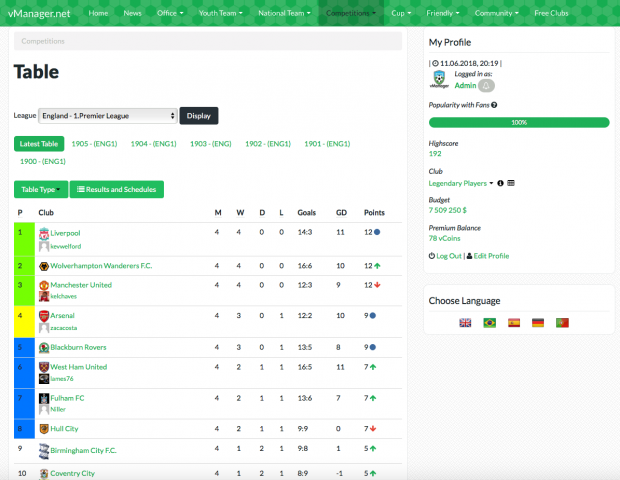Open News in the navbar
The height and width of the screenshot is (480, 620).
click(132, 13)
